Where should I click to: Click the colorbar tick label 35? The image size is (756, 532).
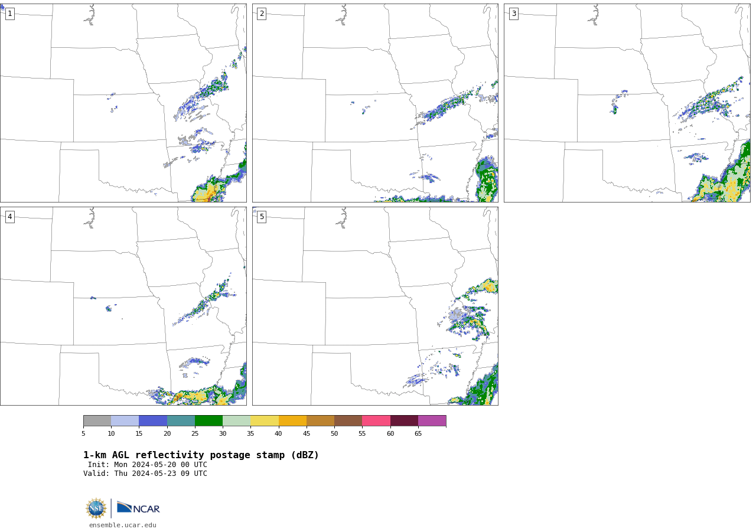click(x=250, y=434)
